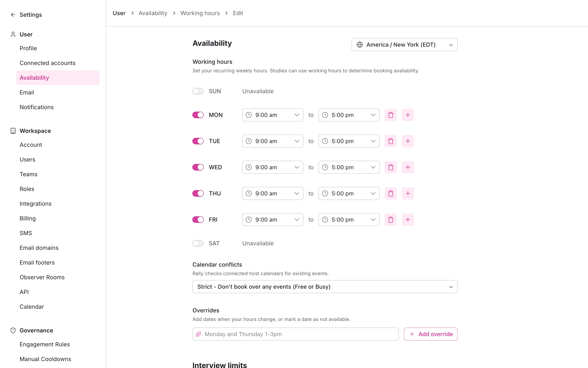Disable the THU availability toggle

point(198,193)
